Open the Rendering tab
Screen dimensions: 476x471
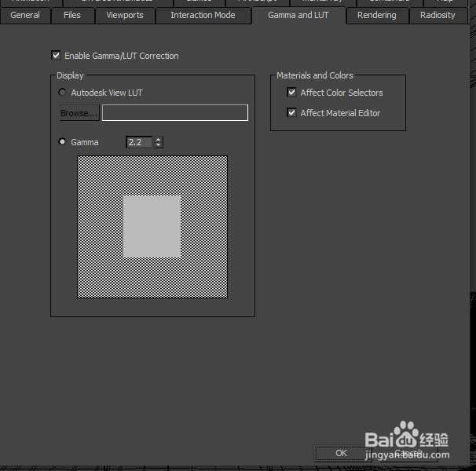click(x=377, y=15)
